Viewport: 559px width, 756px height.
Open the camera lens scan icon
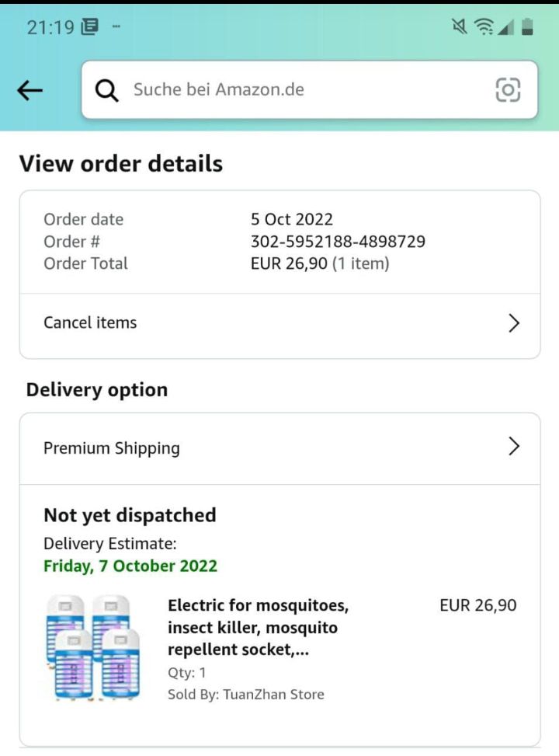point(508,90)
